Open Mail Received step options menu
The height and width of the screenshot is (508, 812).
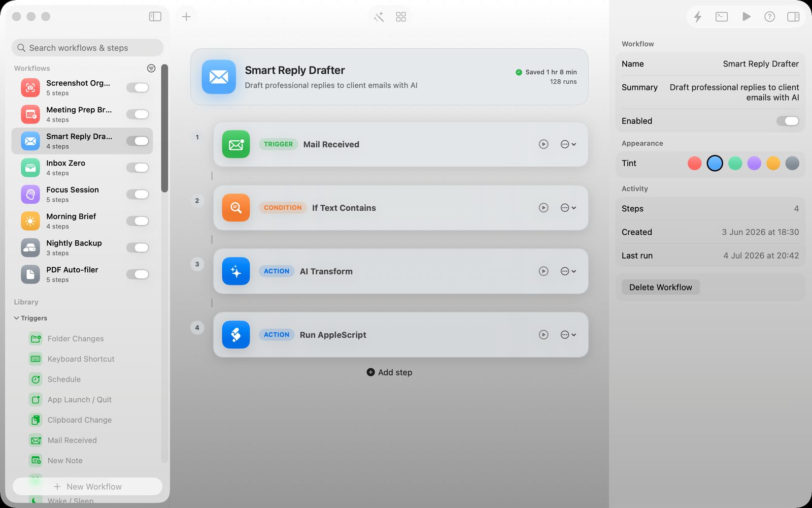tap(568, 144)
